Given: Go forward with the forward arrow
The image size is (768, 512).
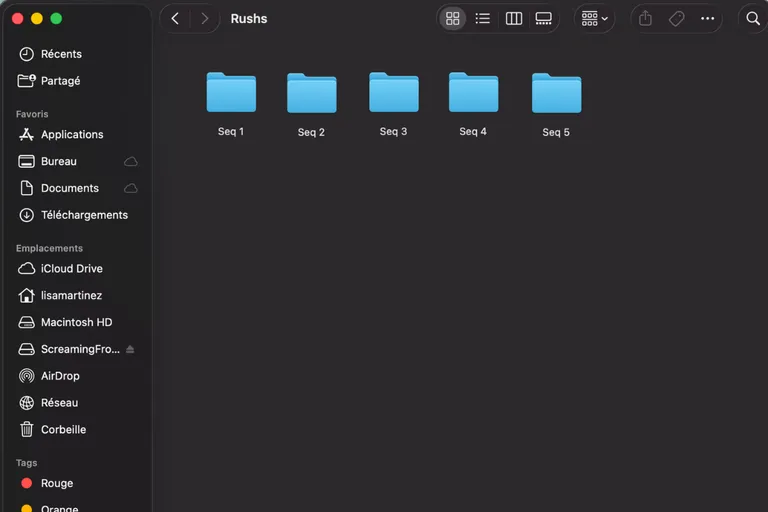Looking at the screenshot, I should coord(205,19).
